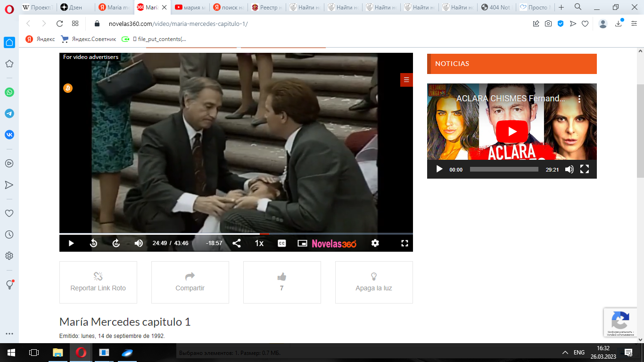Enter fullscreen on the main video
This screenshot has height=362, width=644.
click(x=405, y=243)
